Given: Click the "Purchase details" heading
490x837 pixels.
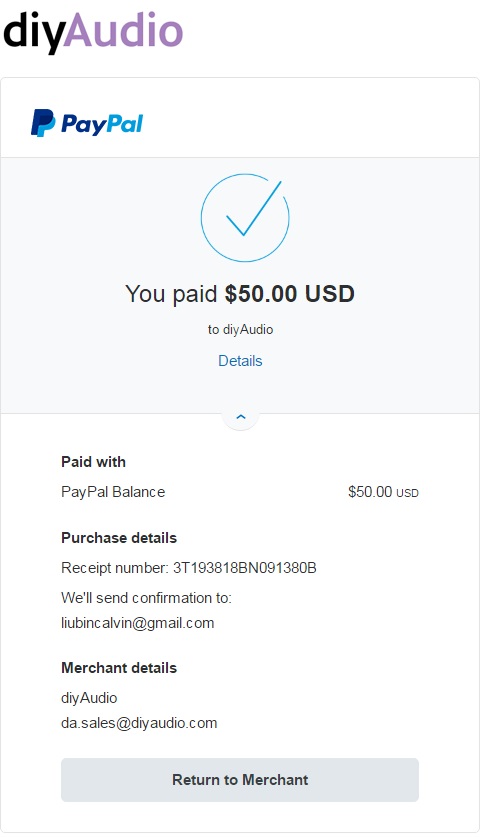Looking at the screenshot, I should tap(119, 538).
